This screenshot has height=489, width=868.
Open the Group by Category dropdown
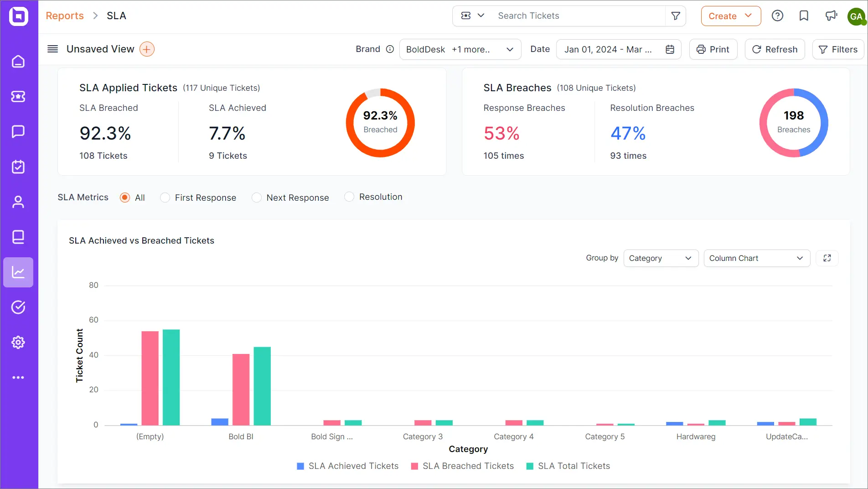[661, 258]
